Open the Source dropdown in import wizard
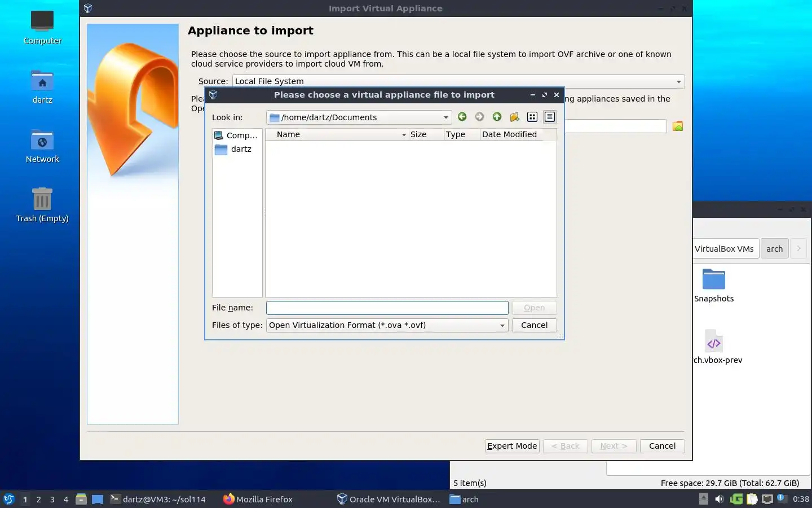 [x=458, y=81]
